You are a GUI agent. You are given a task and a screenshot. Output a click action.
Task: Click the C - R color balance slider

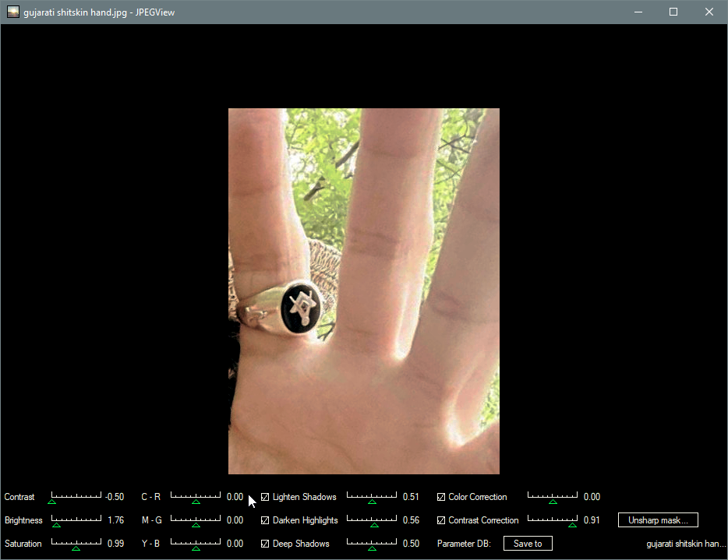(x=196, y=498)
